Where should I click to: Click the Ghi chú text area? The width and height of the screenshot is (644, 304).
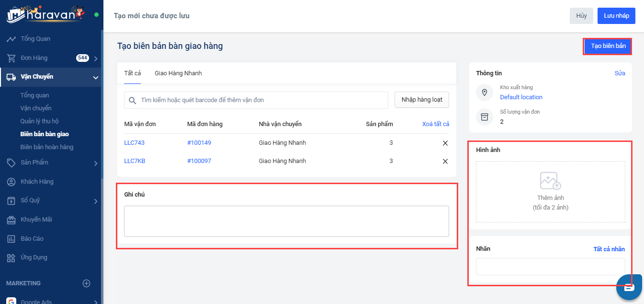pyautogui.click(x=286, y=221)
